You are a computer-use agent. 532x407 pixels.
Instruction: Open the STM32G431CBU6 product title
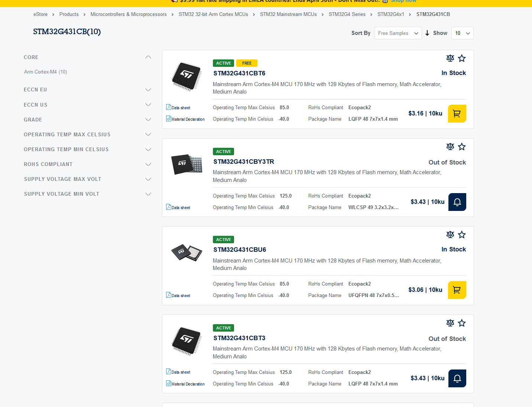(x=240, y=250)
